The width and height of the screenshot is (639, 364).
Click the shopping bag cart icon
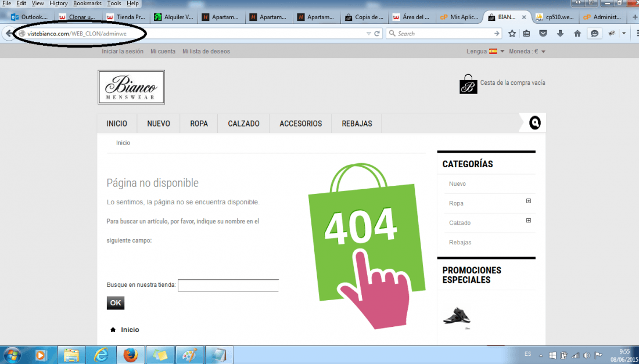tap(468, 84)
